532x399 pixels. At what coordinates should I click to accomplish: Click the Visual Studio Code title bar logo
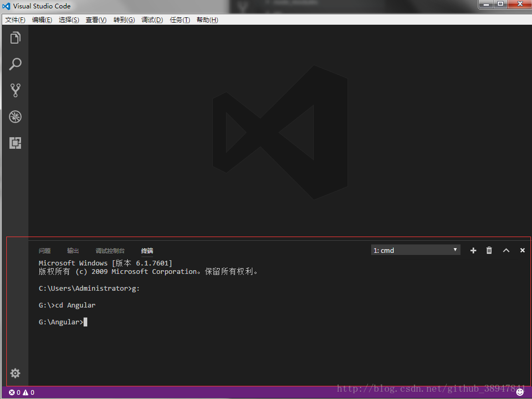pos(6,6)
